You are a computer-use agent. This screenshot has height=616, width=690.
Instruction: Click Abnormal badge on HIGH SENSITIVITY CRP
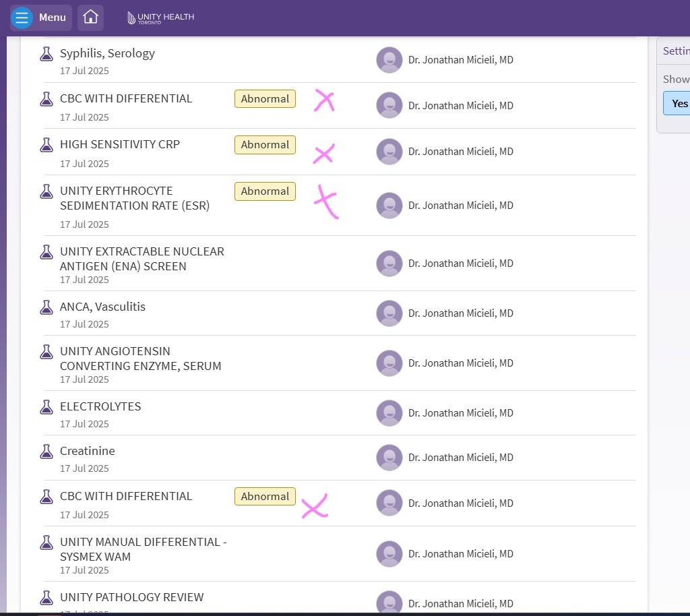(265, 145)
